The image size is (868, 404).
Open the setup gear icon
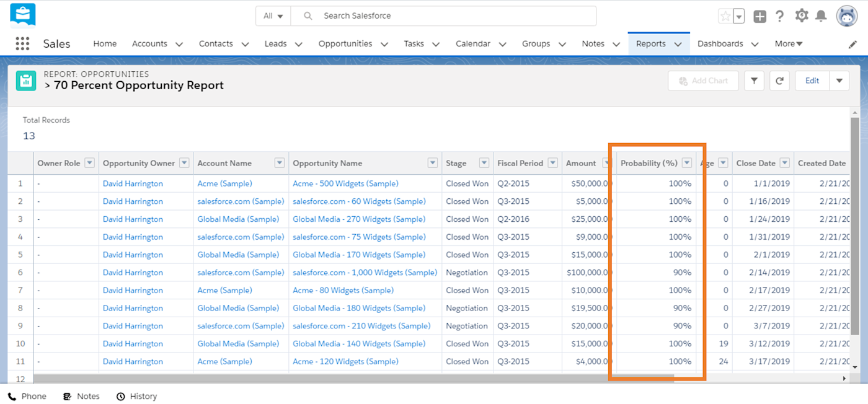802,16
